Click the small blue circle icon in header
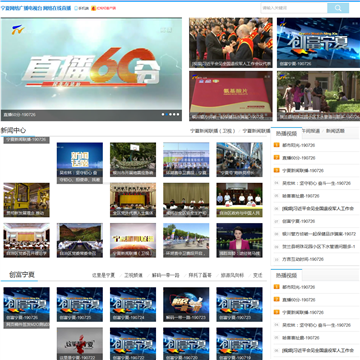 [75, 8]
